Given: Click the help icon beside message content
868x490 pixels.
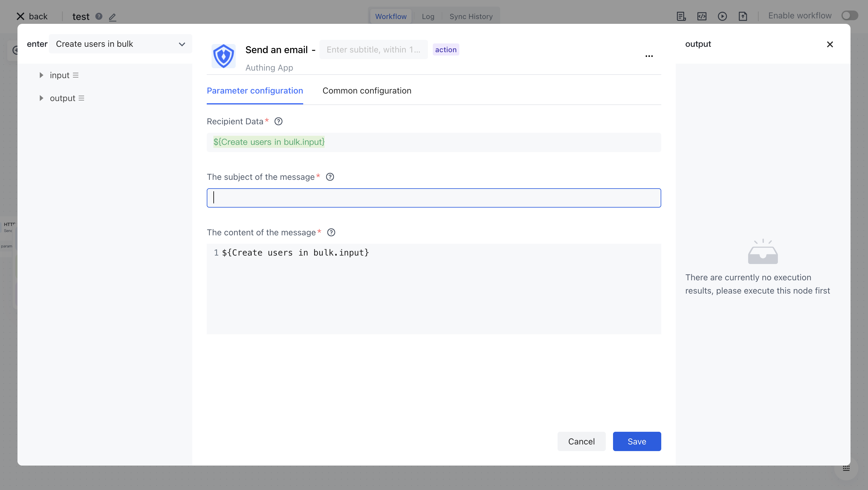Looking at the screenshot, I should click(x=331, y=233).
